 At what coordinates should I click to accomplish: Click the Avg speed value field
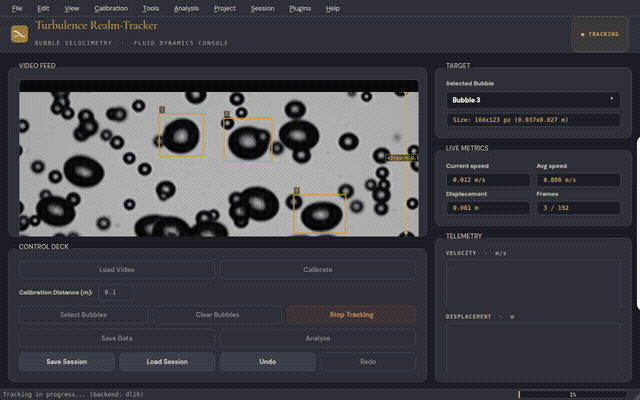click(578, 180)
